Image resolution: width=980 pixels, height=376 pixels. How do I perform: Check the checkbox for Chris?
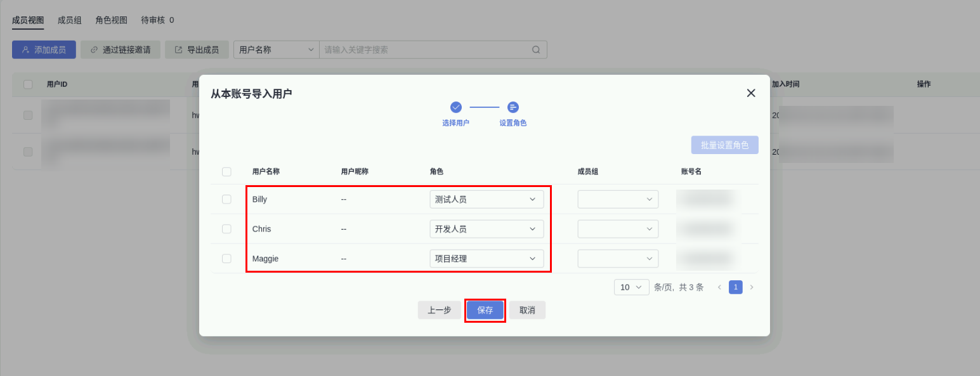(x=226, y=229)
